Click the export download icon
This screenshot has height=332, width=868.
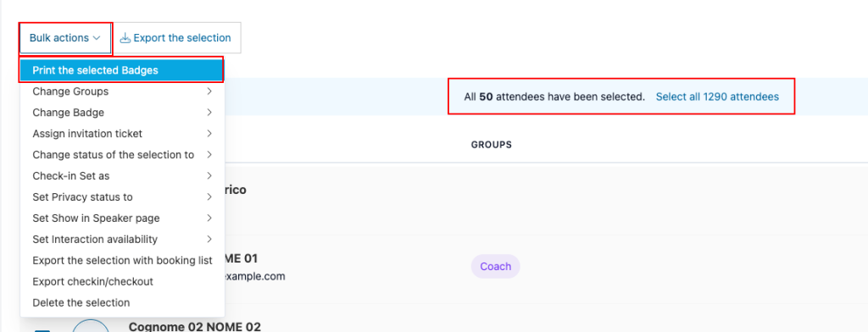point(125,38)
